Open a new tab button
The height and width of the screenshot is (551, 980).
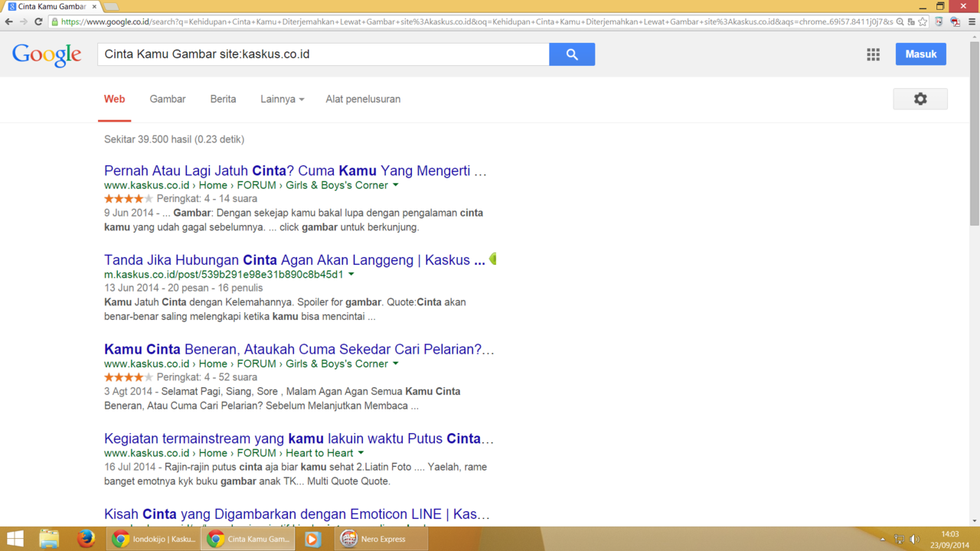[x=112, y=7]
